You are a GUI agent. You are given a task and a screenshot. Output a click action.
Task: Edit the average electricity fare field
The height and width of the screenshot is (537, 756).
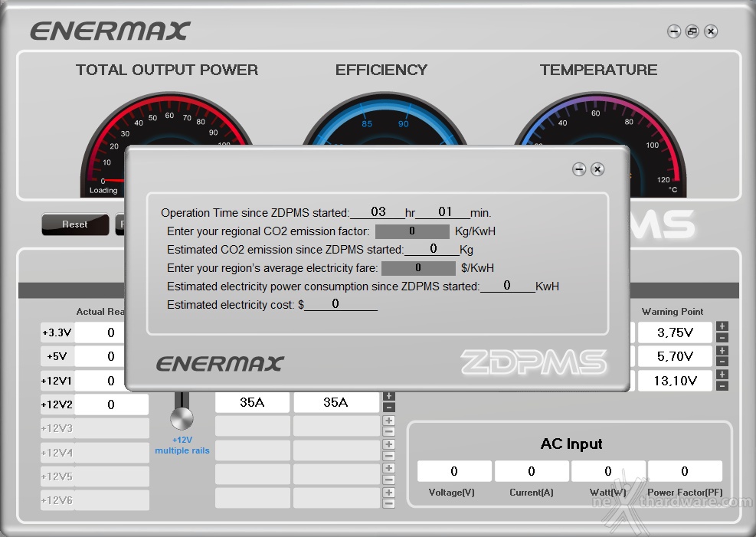click(x=418, y=268)
